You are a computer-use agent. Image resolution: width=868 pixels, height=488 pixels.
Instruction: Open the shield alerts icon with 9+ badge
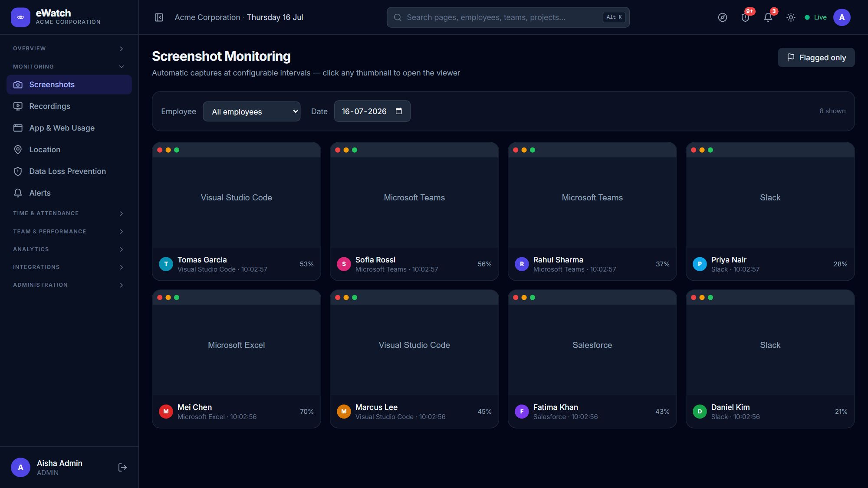[746, 17]
